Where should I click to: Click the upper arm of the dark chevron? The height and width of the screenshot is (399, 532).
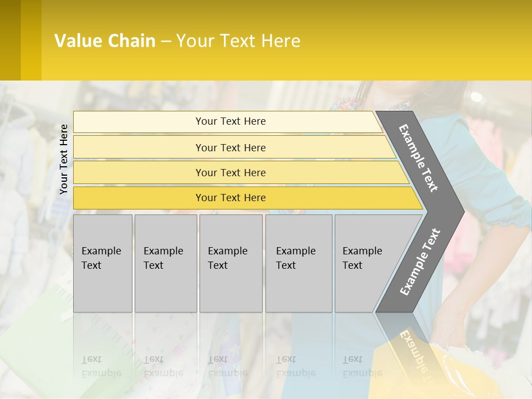point(418,158)
